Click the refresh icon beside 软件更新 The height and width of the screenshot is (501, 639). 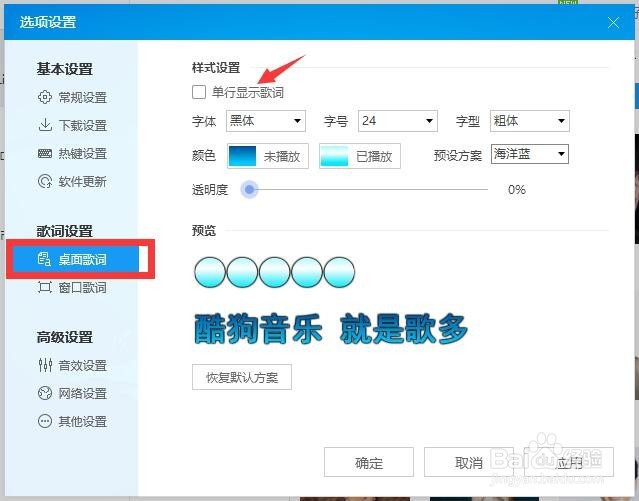pyautogui.click(x=45, y=181)
